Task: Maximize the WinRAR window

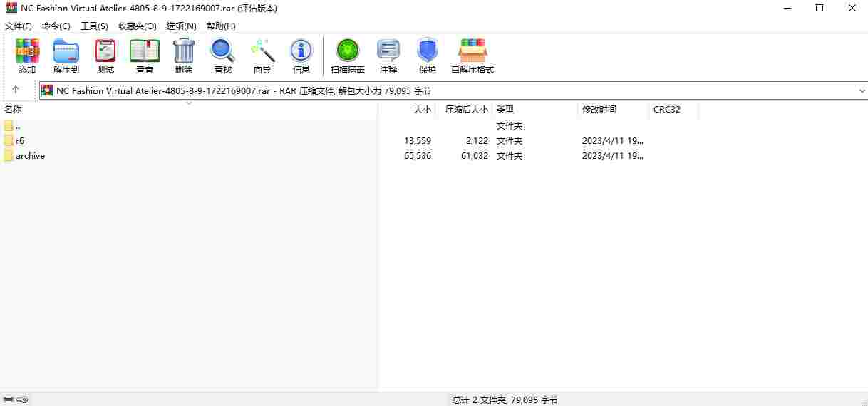Action: pos(820,8)
